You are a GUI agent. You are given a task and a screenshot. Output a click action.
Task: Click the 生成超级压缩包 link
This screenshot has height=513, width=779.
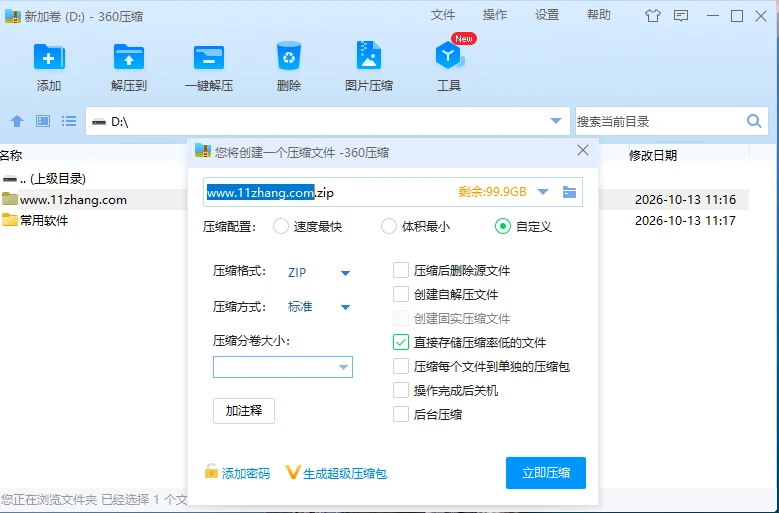pos(345,474)
